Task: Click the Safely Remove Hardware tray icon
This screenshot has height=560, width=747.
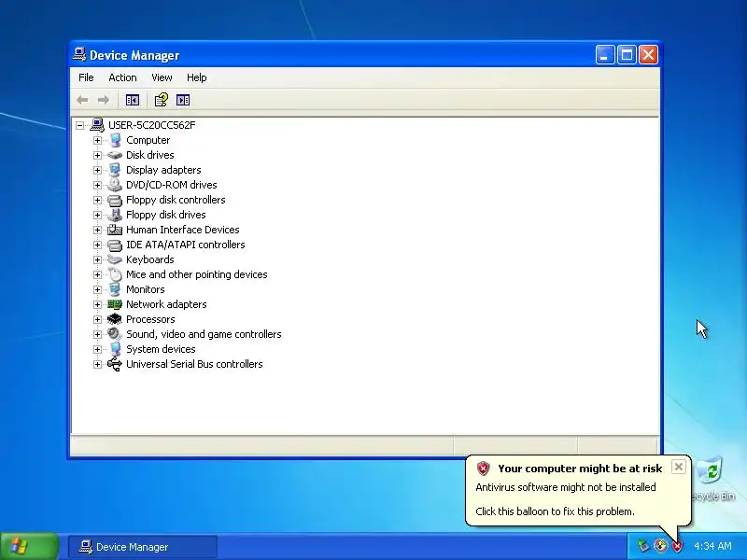Action: (x=643, y=546)
